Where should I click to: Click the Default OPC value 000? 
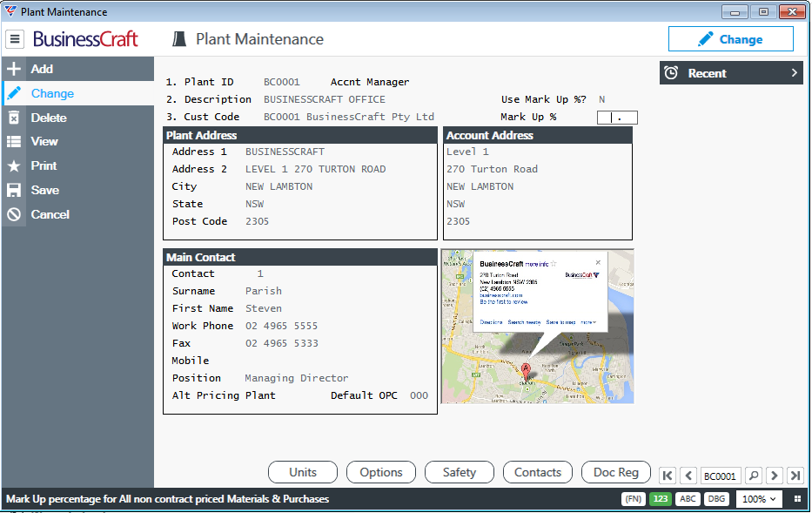pos(419,396)
